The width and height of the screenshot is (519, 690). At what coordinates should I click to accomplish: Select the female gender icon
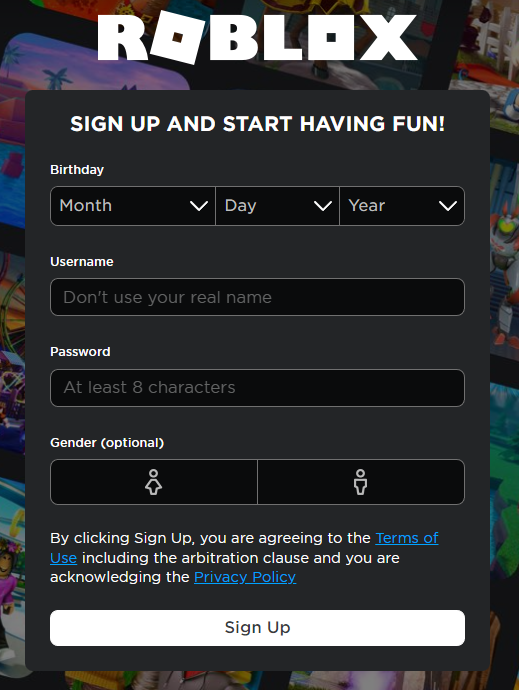(154, 482)
